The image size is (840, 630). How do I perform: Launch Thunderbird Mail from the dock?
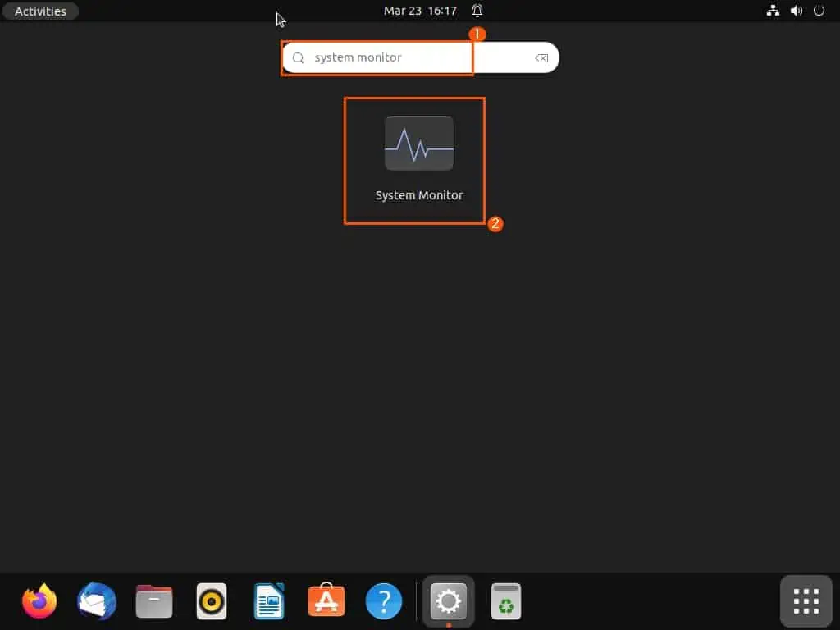[x=97, y=601]
